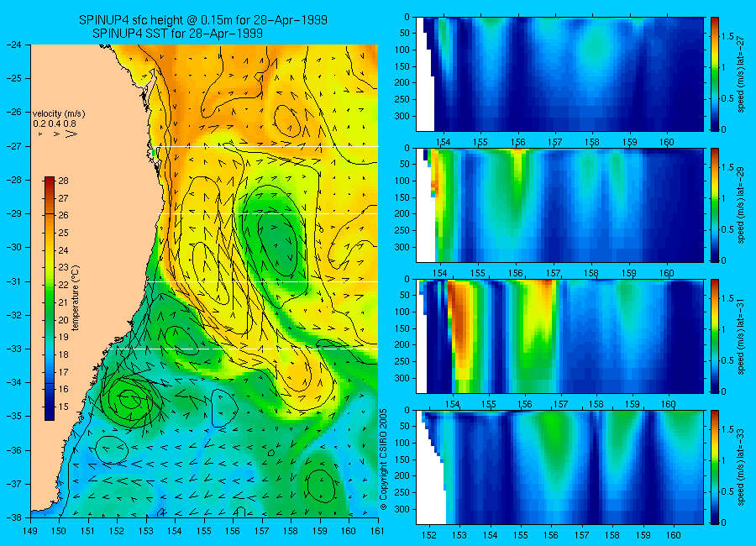756x546 pixels.
Task: Click the speed colorbar beside the lat=-31 section
Action: tap(715, 336)
